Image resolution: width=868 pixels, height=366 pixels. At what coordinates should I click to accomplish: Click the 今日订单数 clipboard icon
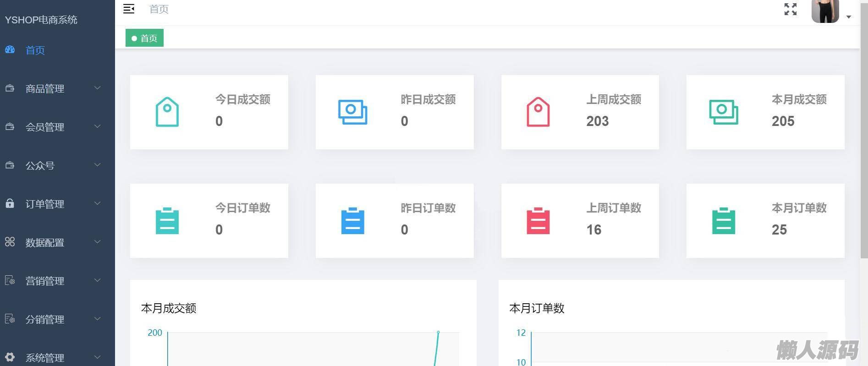167,221
